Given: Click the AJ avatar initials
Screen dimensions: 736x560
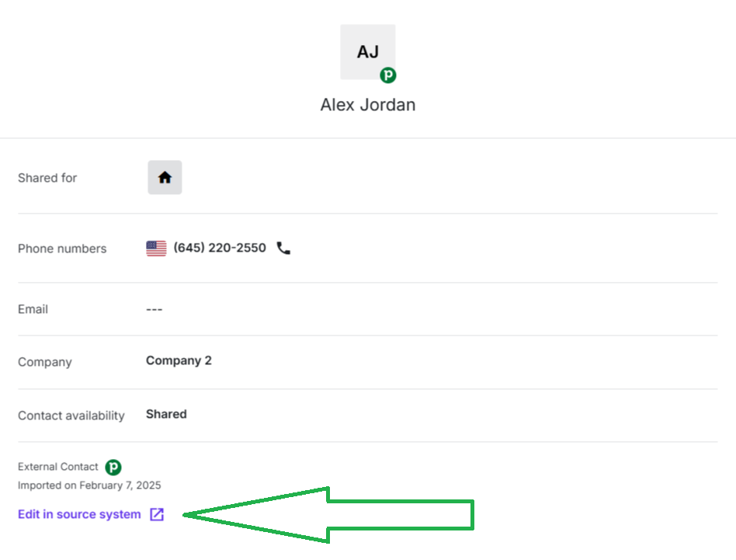Looking at the screenshot, I should click(x=367, y=52).
